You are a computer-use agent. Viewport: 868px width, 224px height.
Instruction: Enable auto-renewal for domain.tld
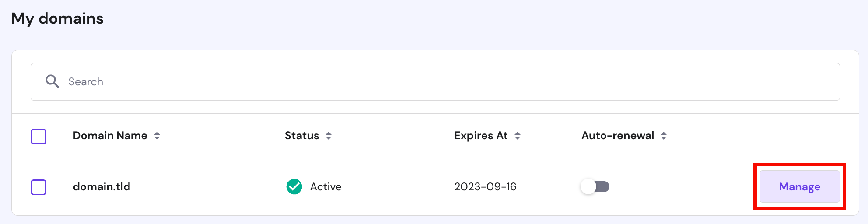pos(595,187)
